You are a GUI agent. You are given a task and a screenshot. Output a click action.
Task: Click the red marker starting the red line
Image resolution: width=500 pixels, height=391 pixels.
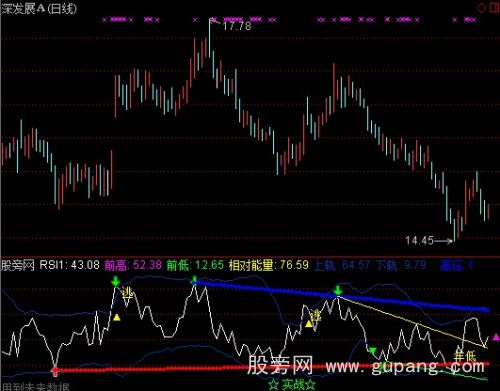coord(55,370)
